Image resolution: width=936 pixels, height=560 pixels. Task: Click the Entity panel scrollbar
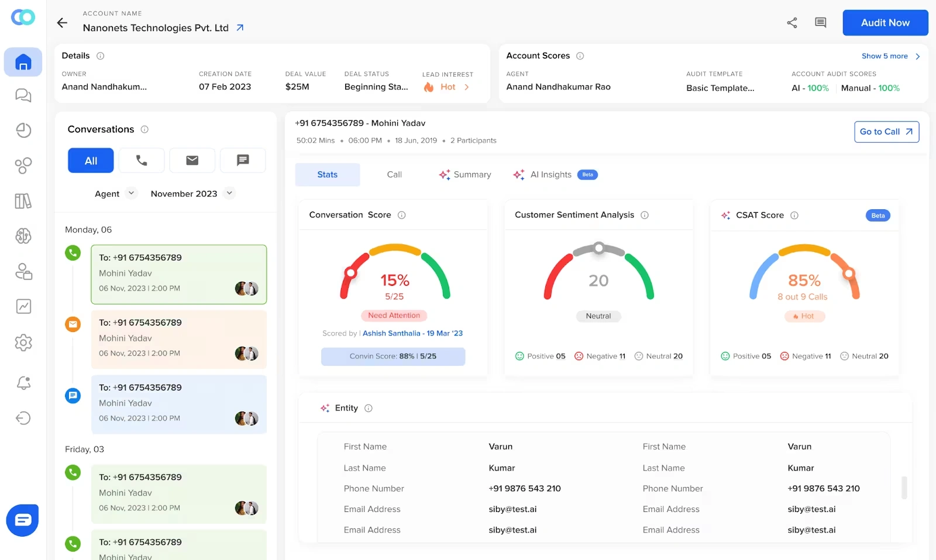(904, 488)
